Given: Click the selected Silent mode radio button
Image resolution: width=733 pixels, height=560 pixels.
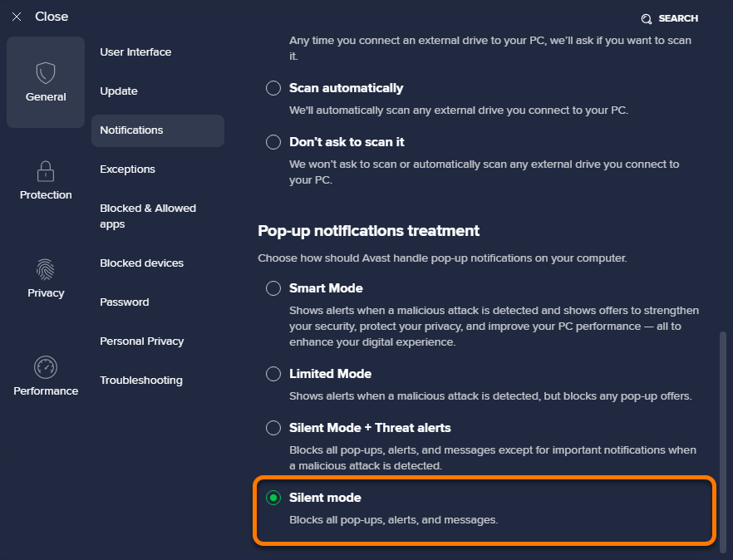Looking at the screenshot, I should pos(273,498).
